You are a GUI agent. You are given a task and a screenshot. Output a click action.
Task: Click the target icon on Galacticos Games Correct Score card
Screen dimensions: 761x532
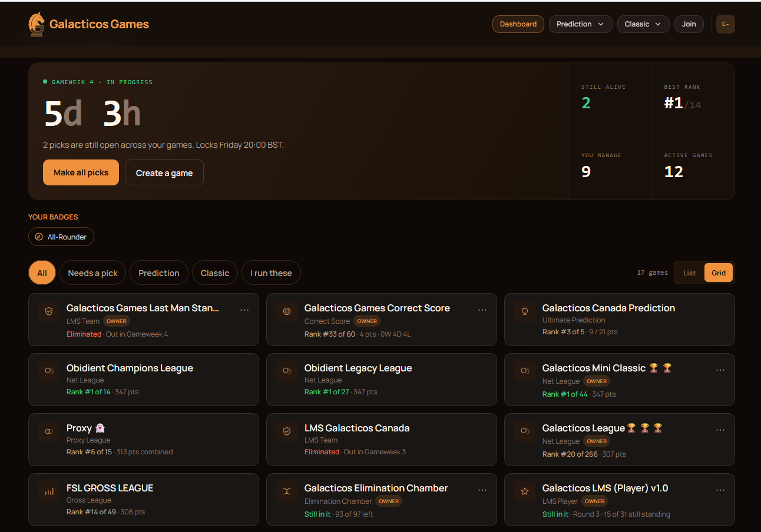coord(287,311)
